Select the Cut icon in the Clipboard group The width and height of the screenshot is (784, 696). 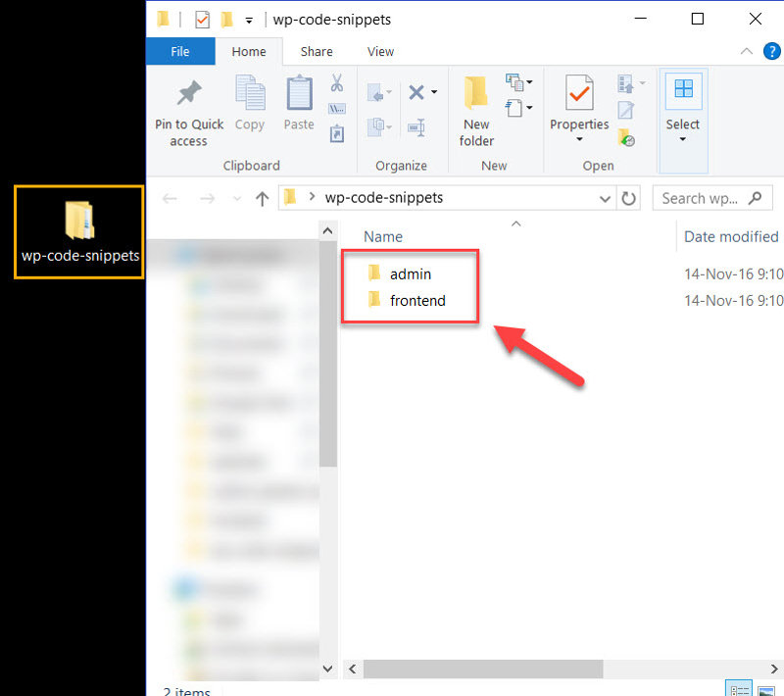tap(337, 86)
